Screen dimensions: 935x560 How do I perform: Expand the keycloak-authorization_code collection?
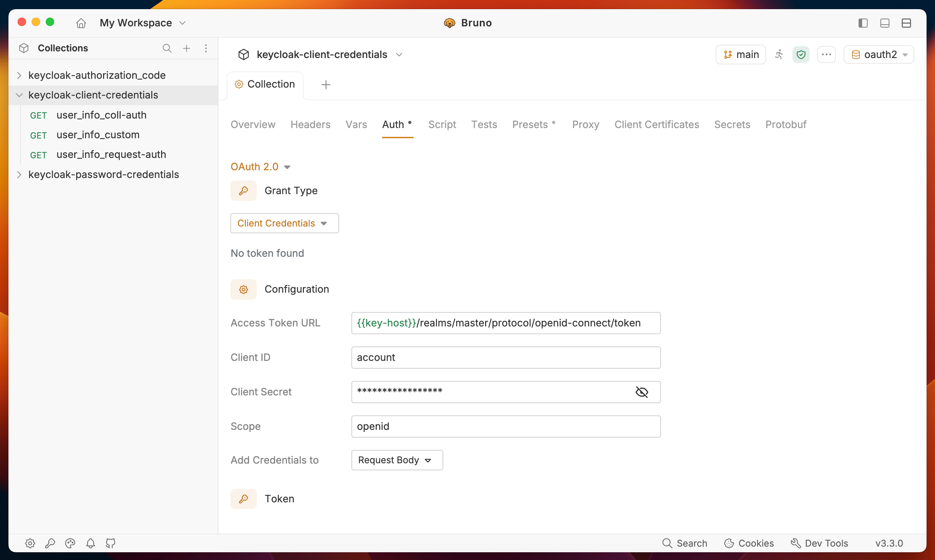19,76
